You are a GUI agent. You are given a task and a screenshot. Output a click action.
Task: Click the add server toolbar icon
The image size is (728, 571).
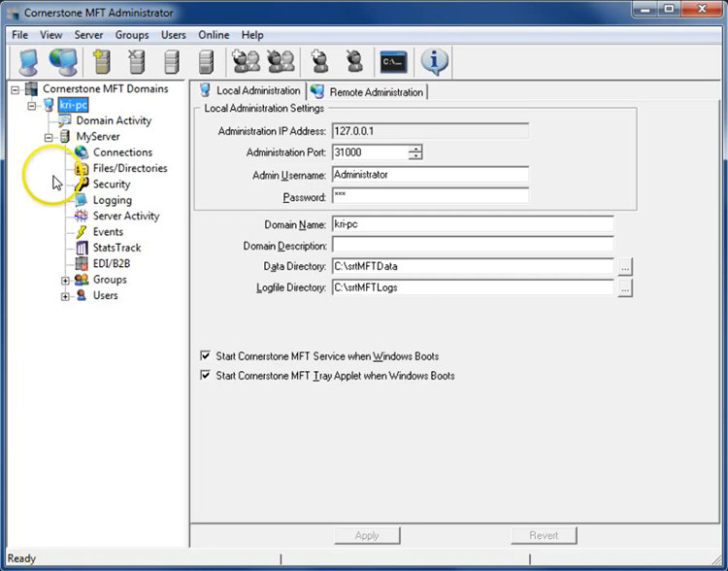[x=102, y=62]
